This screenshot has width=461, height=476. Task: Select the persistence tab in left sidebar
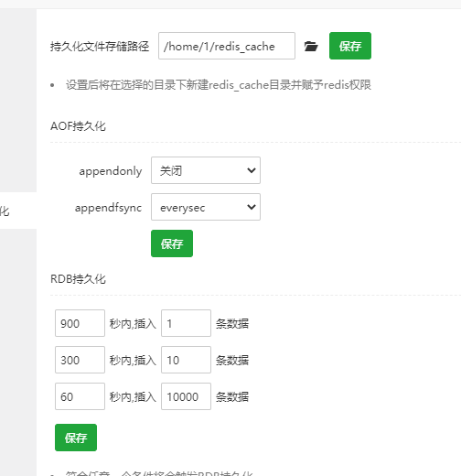click(18, 211)
